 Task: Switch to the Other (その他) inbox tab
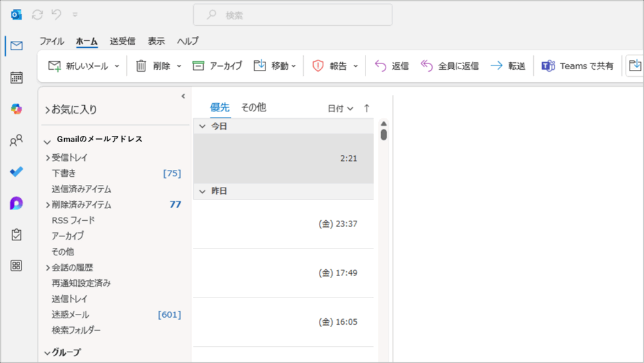(253, 108)
